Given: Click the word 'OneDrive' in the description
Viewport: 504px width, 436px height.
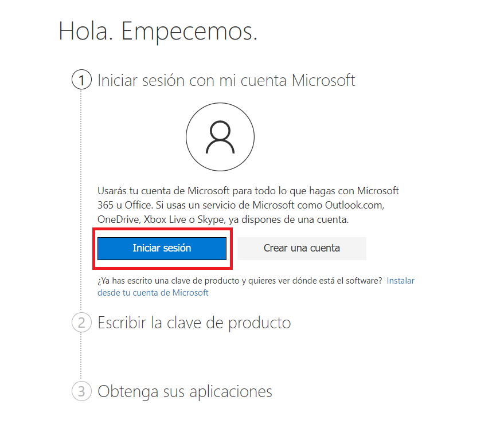Looking at the screenshot, I should click(119, 219).
